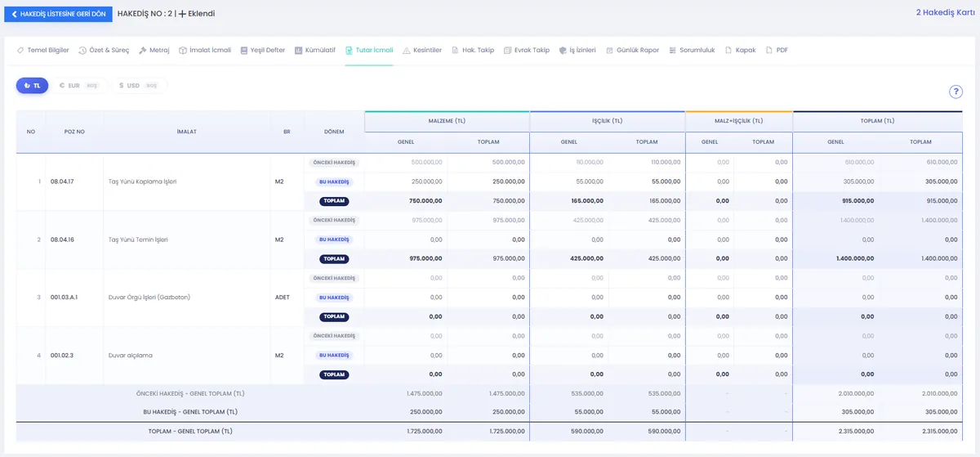Click BU HAKEDİŞ - GENEL TOPLAM (TL) label

190,412
